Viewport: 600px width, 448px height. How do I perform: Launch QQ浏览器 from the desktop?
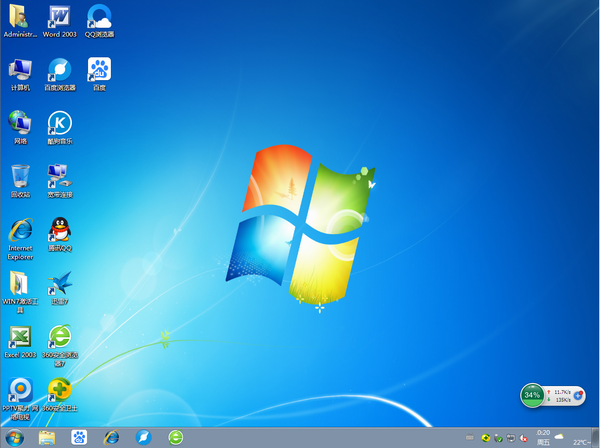(x=99, y=17)
